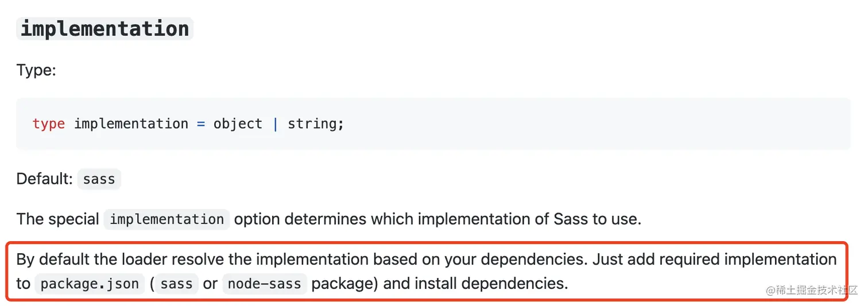This screenshot has height=306, width=868.
Task: Click "sass" inline code in highlighted paragraph
Action: coord(177,284)
